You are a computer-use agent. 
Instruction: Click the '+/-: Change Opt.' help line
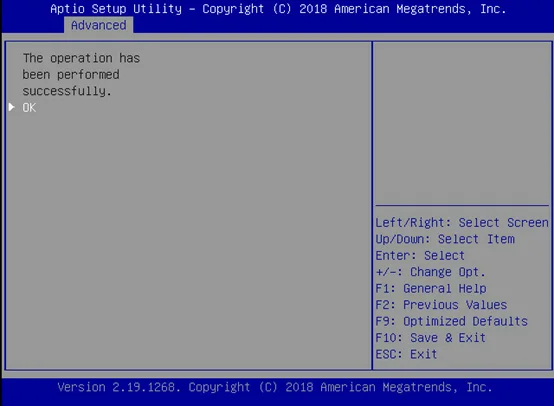click(x=430, y=272)
